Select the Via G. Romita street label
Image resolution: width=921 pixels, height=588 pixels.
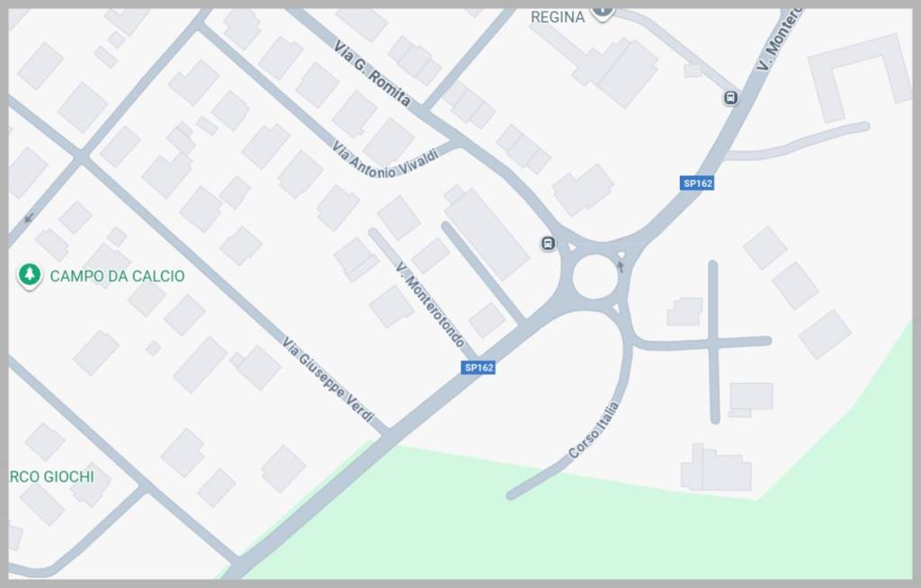[x=371, y=73]
